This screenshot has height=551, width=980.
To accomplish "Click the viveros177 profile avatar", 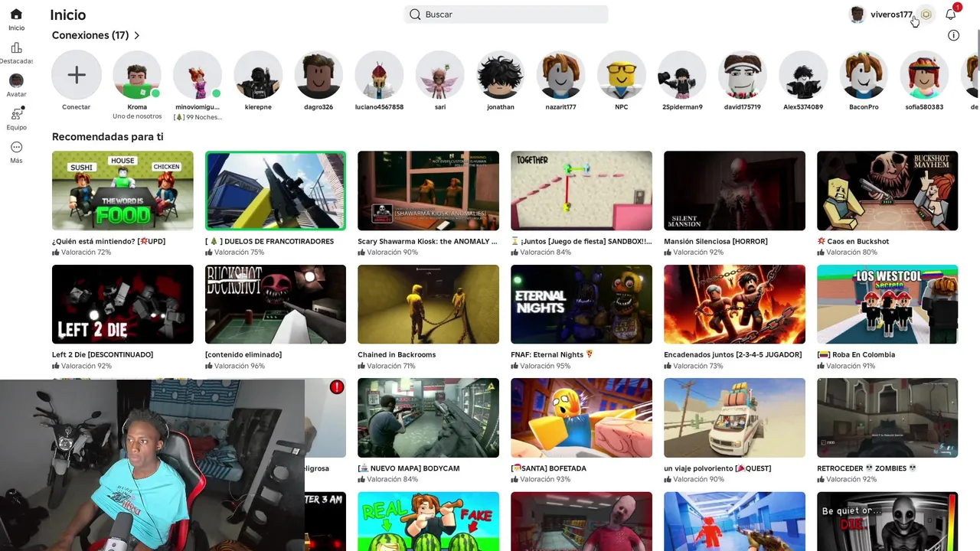I will tap(857, 15).
